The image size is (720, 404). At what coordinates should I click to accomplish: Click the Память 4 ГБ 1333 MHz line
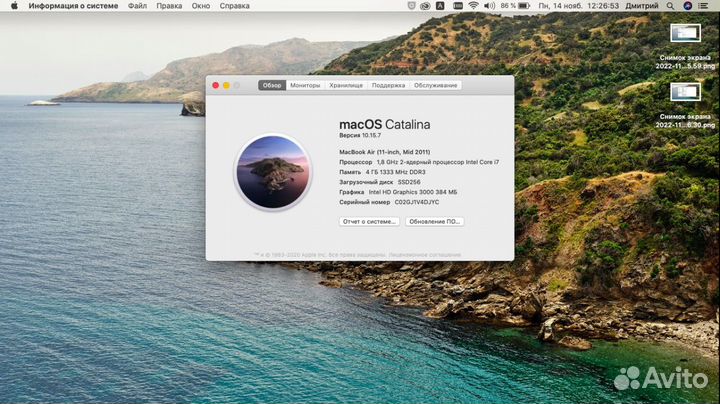click(382, 172)
